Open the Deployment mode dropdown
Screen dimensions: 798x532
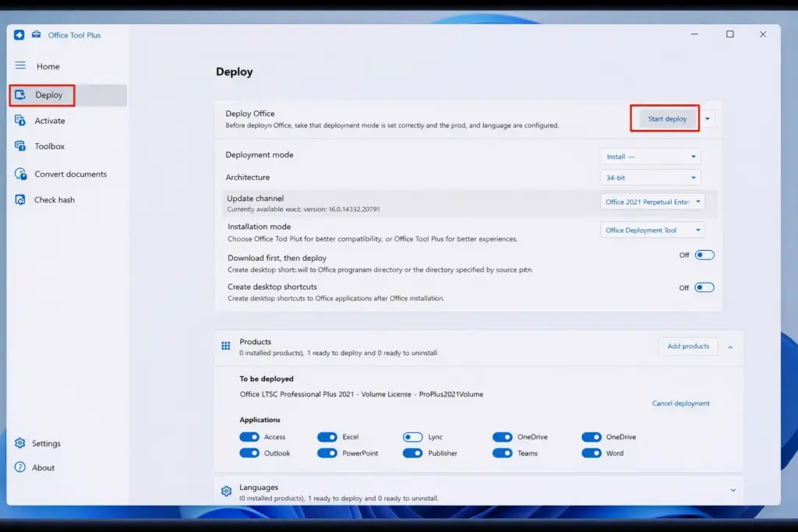click(650, 157)
